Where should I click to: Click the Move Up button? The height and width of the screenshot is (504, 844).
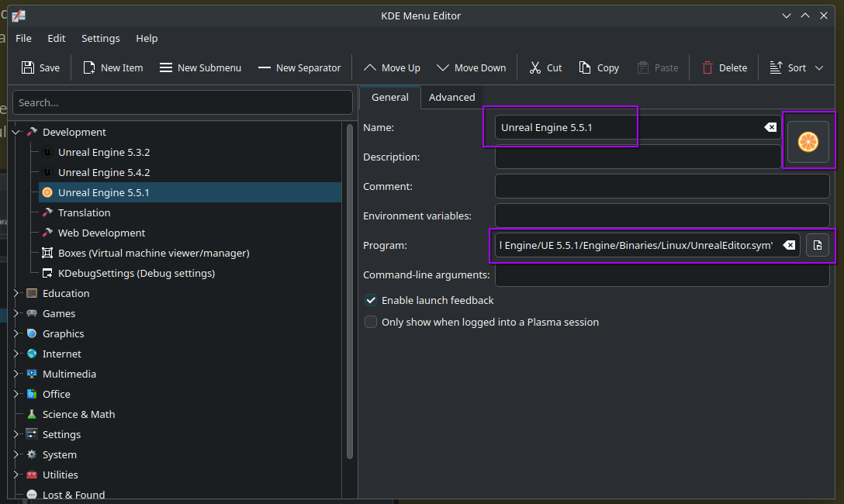(x=391, y=67)
